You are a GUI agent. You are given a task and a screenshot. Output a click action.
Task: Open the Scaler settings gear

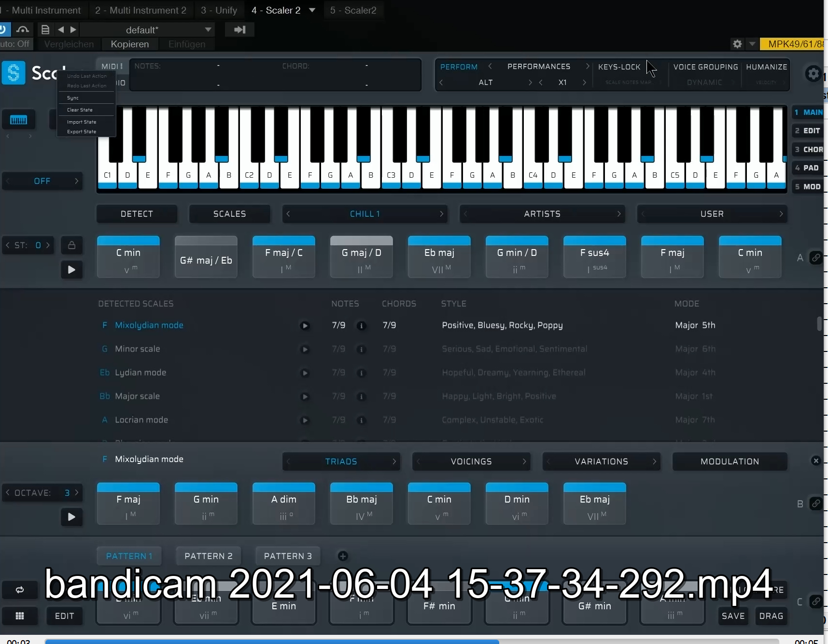point(813,74)
